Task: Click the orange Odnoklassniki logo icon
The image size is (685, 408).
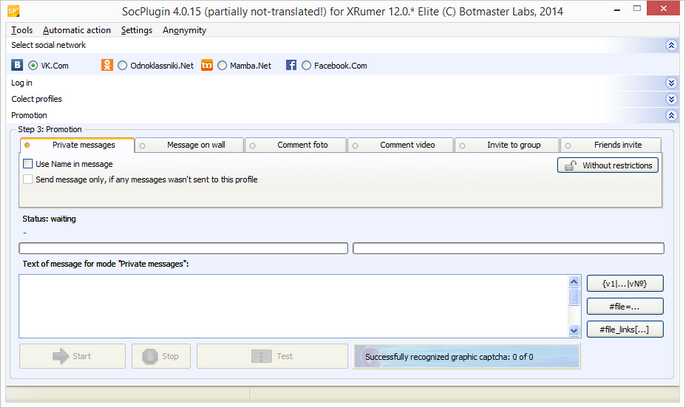Action: [107, 66]
